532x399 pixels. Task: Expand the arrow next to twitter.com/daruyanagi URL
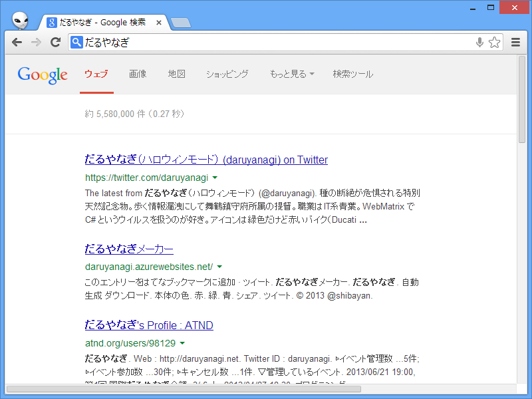[215, 178]
